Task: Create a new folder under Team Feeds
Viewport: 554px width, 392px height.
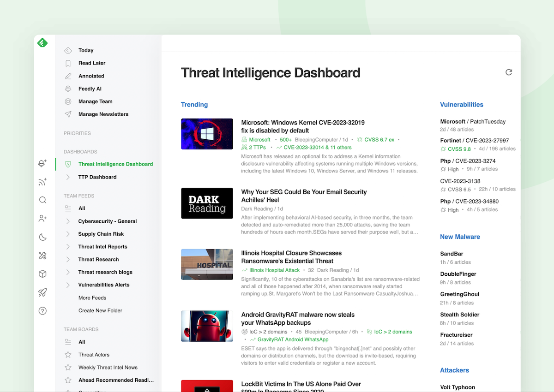Action: click(x=99, y=310)
